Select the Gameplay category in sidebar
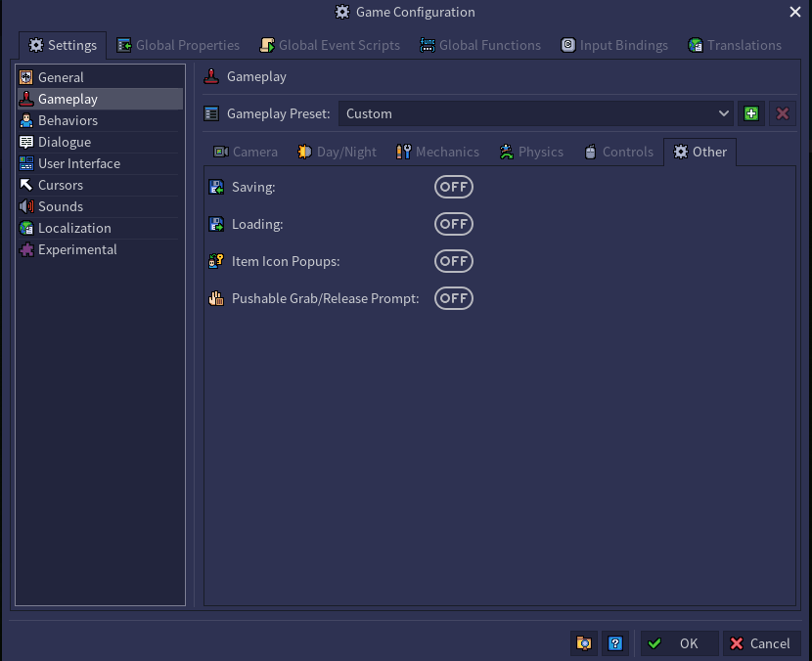This screenshot has height=661, width=812. pyautogui.click(x=100, y=99)
